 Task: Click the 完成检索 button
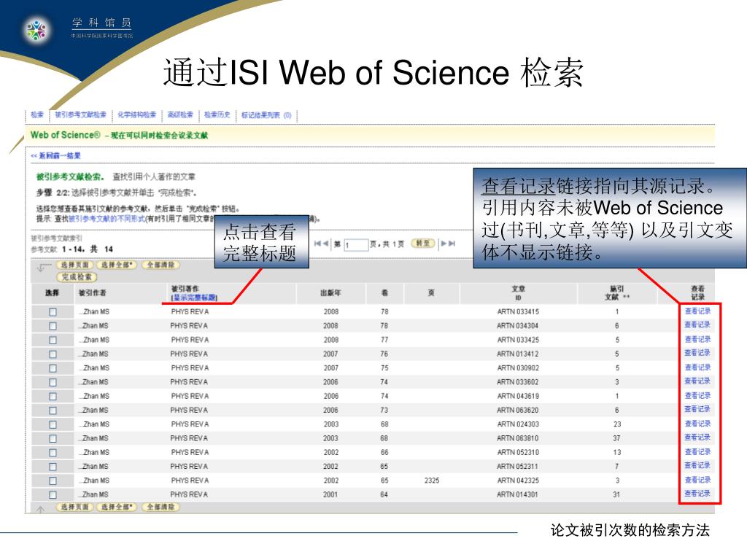coord(77,276)
